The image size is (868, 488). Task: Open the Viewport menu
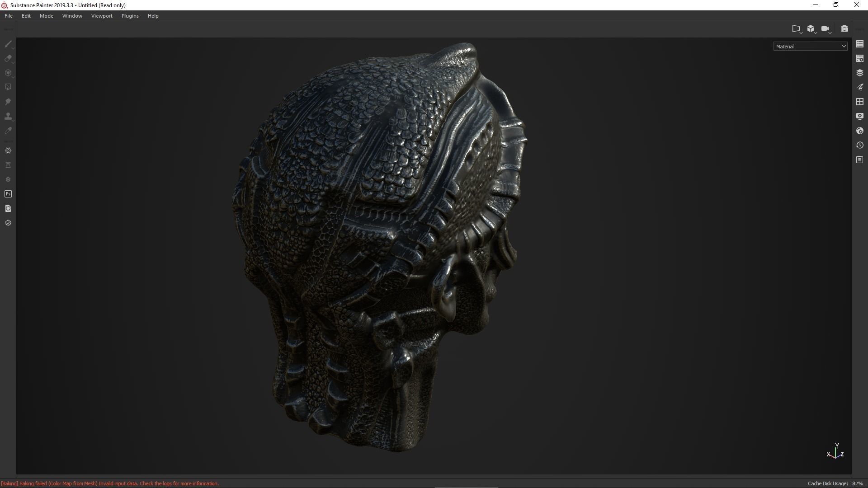[x=102, y=16]
